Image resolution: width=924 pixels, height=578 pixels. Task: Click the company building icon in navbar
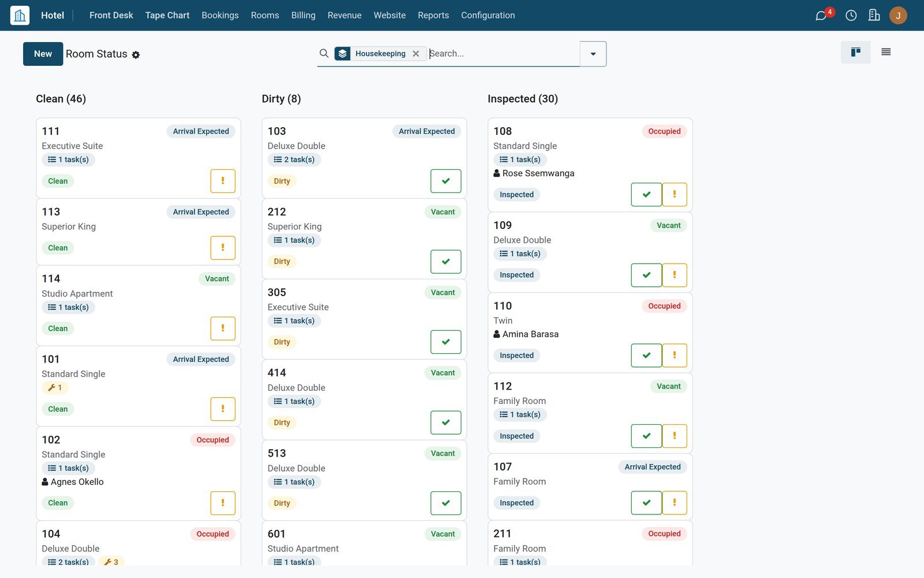tap(874, 16)
